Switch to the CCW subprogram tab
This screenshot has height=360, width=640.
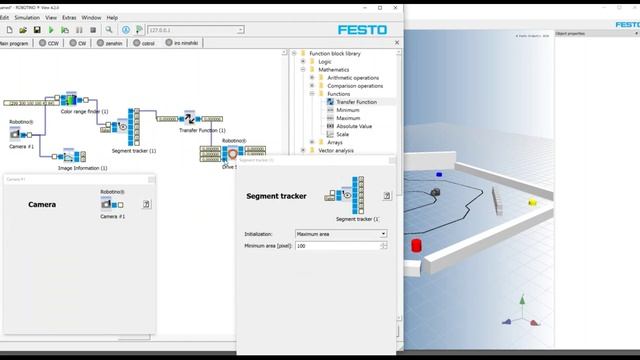pos(49,43)
